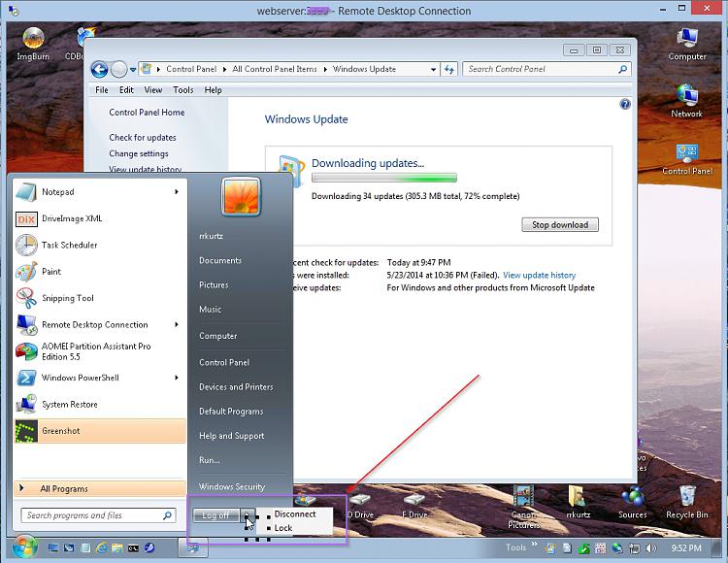Click the user account picture in Start menu
This screenshot has height=563, width=728.
(241, 197)
